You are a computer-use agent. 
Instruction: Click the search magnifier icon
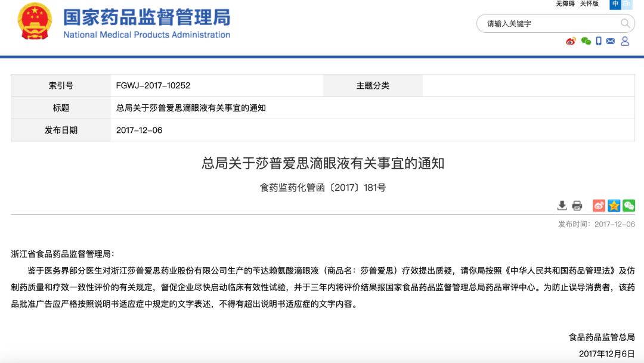(x=625, y=23)
